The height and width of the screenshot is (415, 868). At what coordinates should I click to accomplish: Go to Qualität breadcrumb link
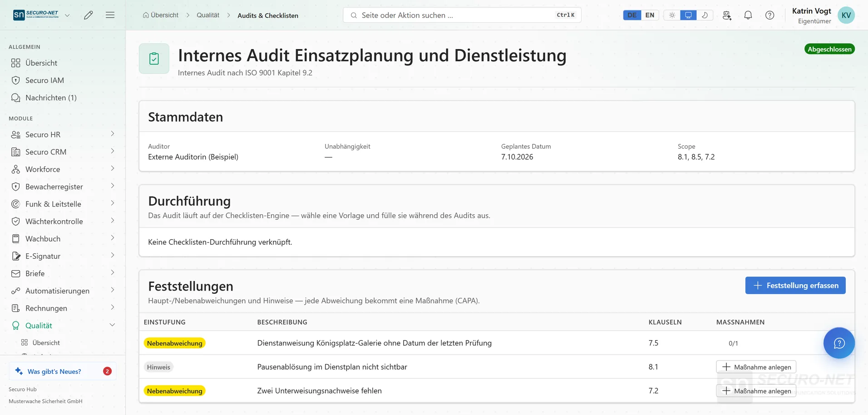208,15
